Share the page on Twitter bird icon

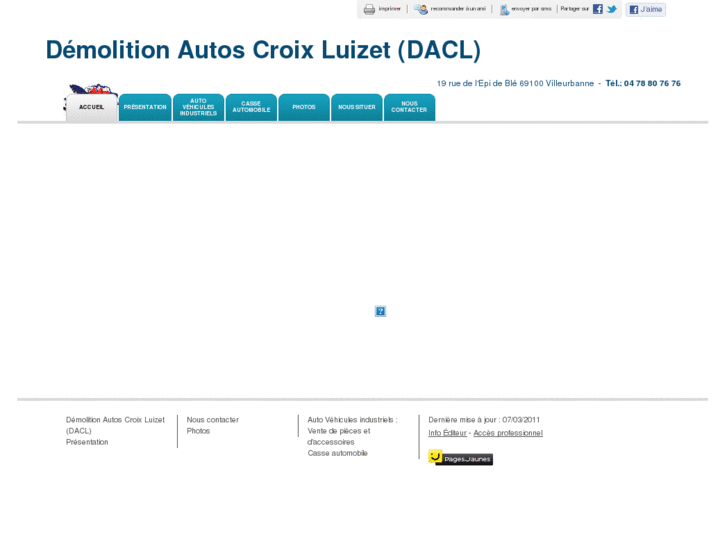coord(612,9)
